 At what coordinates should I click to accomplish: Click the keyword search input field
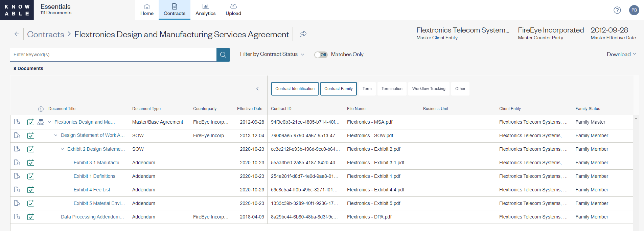pyautogui.click(x=113, y=55)
